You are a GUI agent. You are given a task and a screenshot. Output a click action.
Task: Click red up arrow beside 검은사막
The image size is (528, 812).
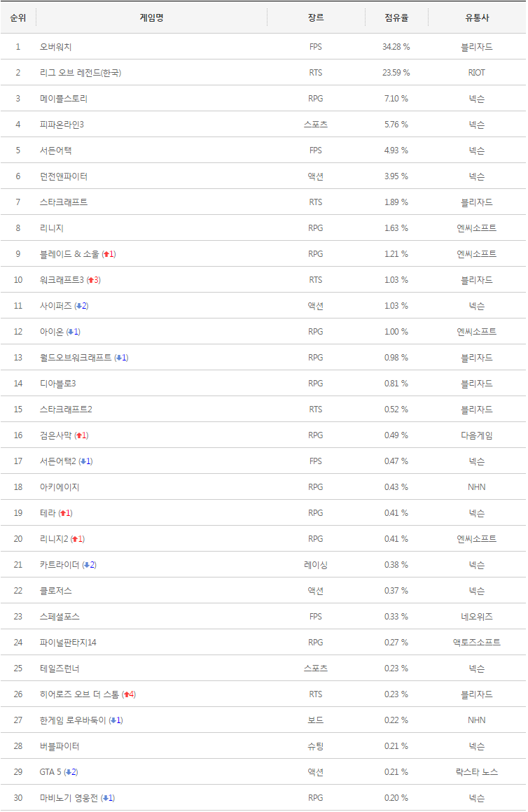[78, 435]
